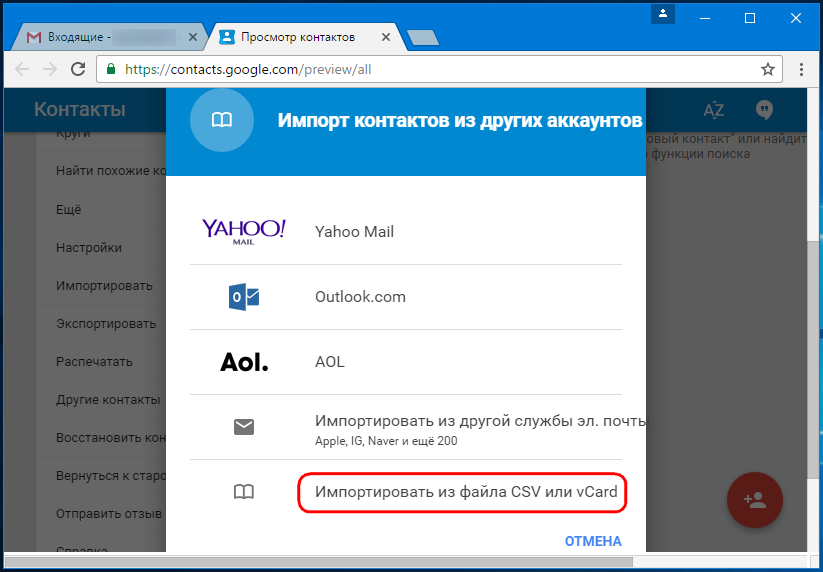Viewport: 823px width, 572px height.
Task: Go back using the browser back arrow
Action: (22, 69)
